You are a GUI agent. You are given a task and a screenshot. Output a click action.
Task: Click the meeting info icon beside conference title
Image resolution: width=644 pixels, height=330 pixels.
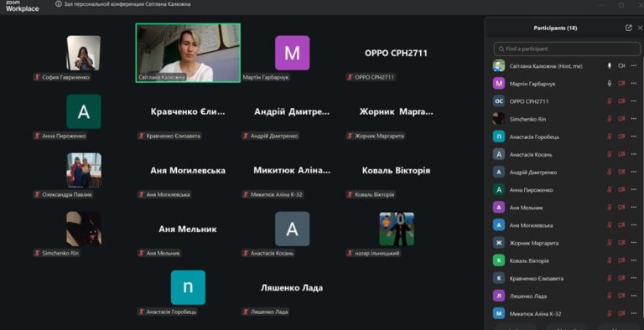[x=59, y=4]
